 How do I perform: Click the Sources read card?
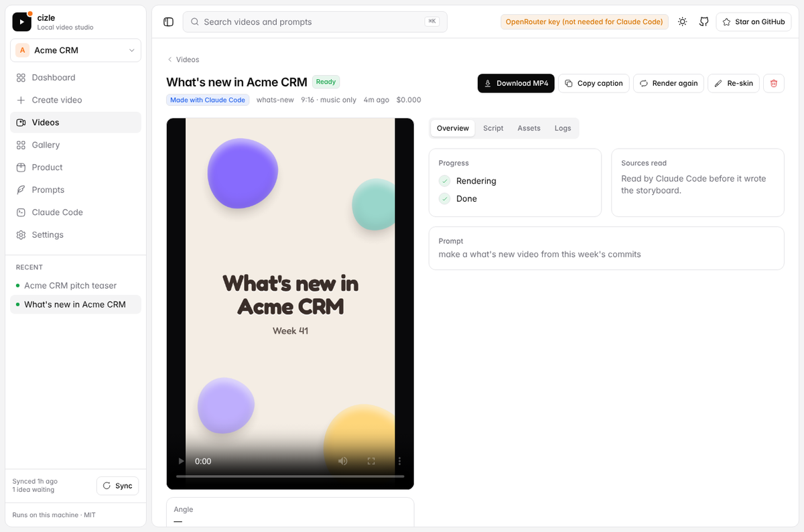click(697, 183)
